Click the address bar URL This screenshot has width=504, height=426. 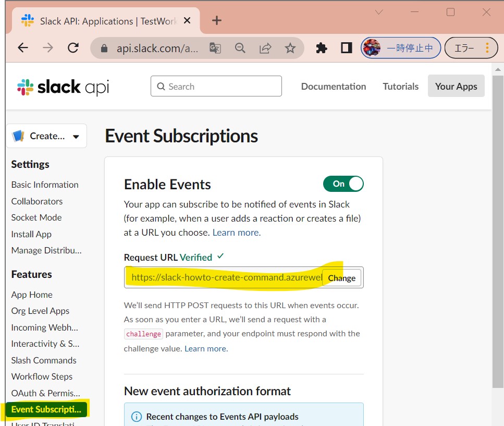click(x=157, y=48)
